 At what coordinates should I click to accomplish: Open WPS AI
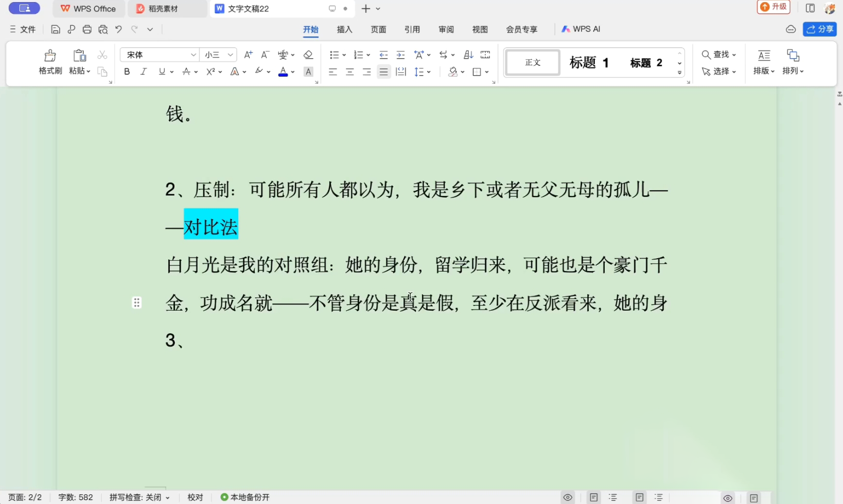[581, 29]
